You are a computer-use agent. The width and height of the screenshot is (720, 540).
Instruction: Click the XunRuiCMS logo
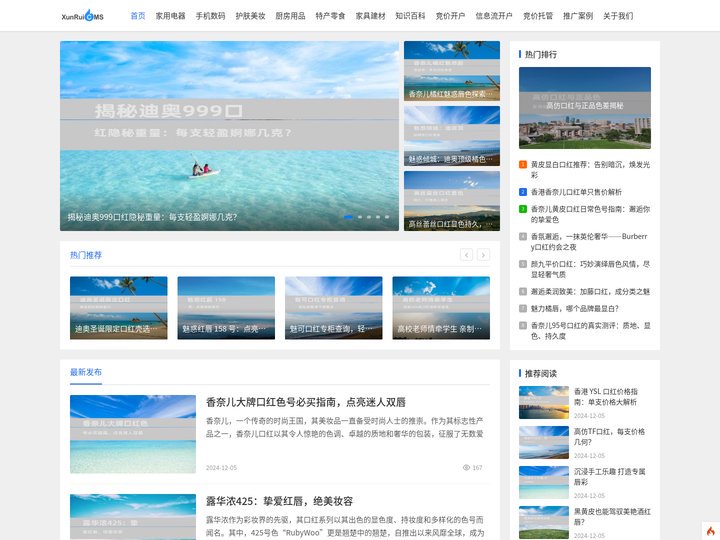click(83, 16)
